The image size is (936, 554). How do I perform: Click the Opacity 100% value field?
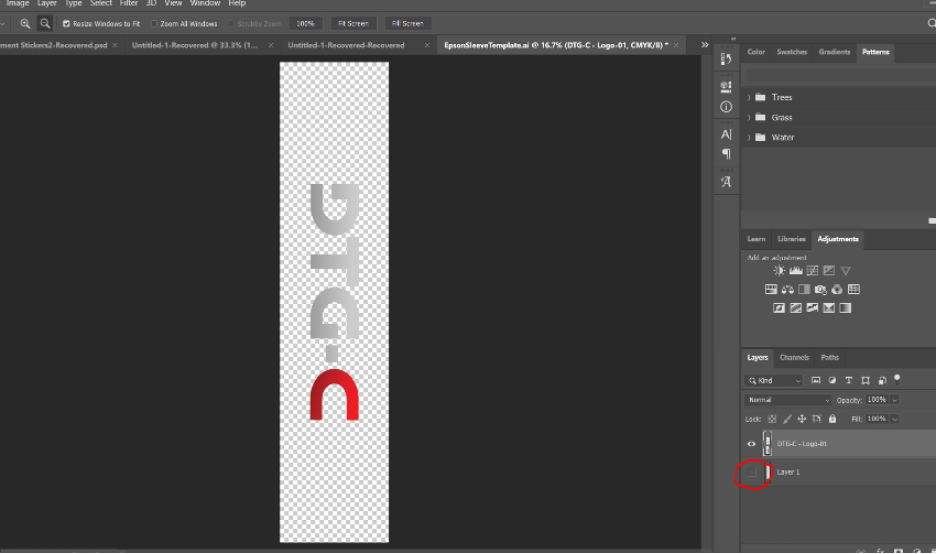(x=876, y=400)
